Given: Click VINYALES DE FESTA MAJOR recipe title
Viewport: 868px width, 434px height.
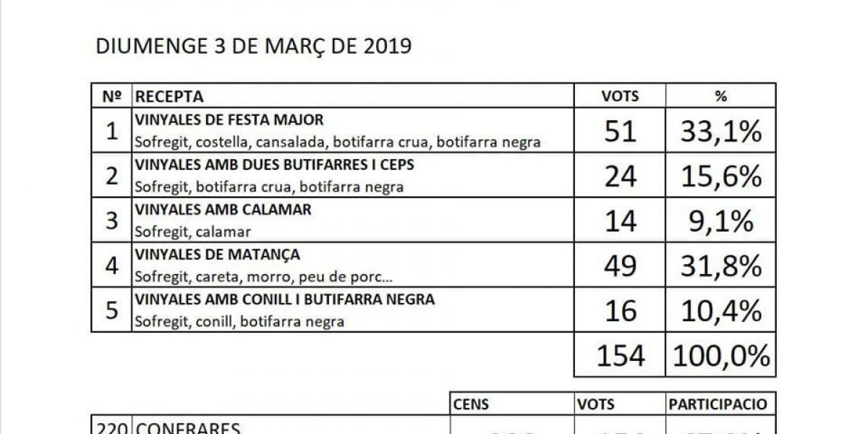Looking at the screenshot, I should [229, 120].
